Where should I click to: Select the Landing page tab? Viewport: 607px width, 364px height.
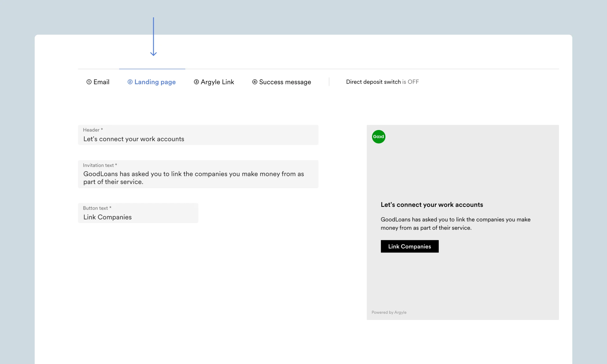pyautogui.click(x=151, y=82)
